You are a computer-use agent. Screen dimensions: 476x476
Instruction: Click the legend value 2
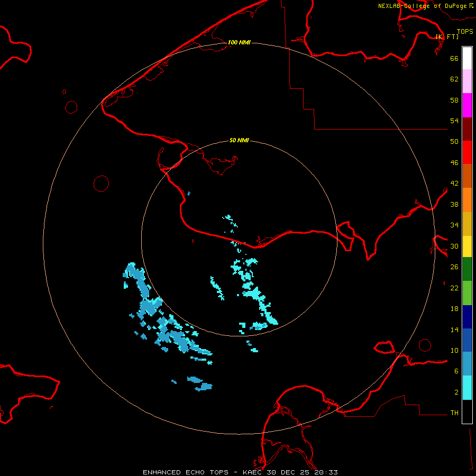click(x=456, y=392)
